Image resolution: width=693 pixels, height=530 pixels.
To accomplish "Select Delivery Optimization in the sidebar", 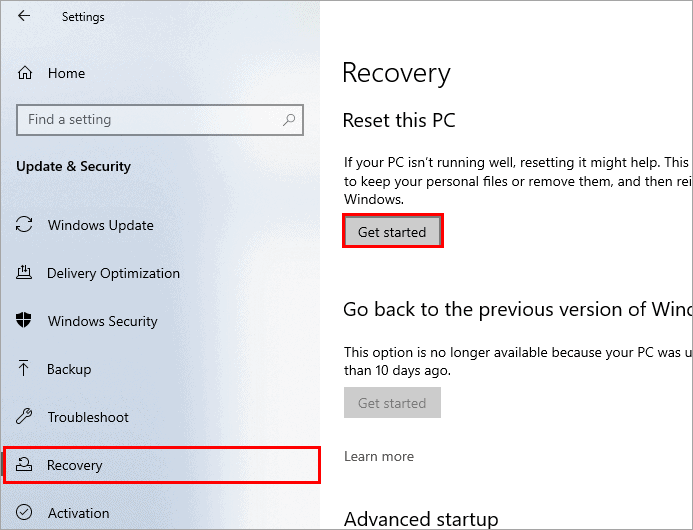I will pos(113,274).
